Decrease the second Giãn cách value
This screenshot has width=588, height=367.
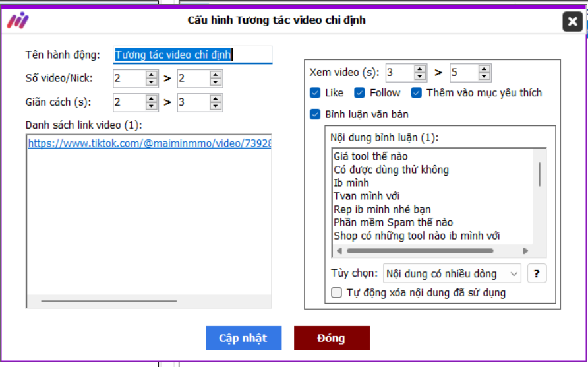tap(216, 106)
